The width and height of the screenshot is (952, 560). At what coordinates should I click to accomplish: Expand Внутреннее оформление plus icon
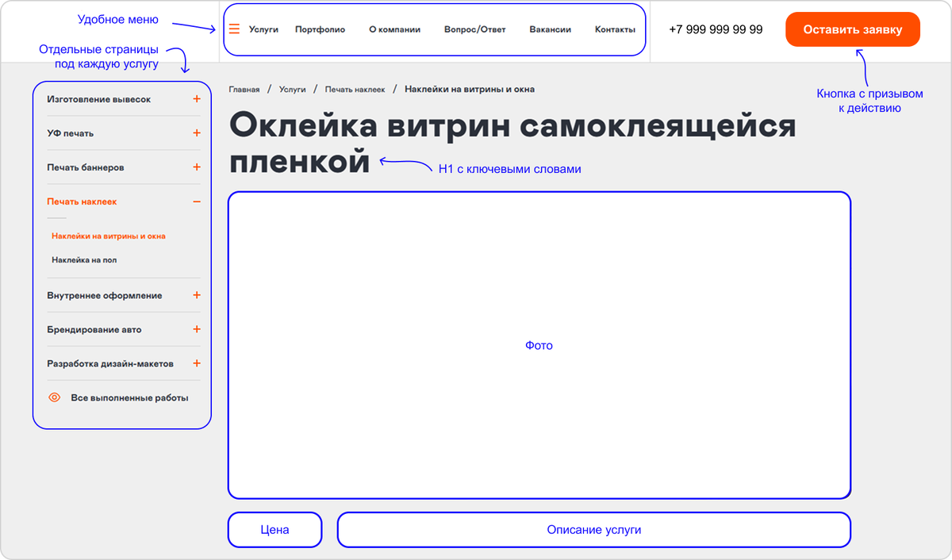tap(197, 295)
